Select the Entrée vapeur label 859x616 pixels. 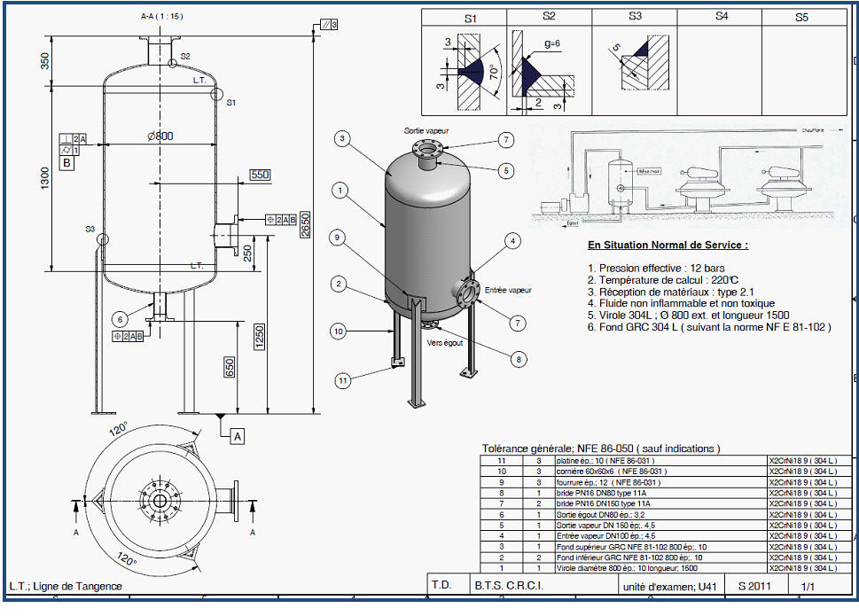pyautogui.click(x=508, y=290)
